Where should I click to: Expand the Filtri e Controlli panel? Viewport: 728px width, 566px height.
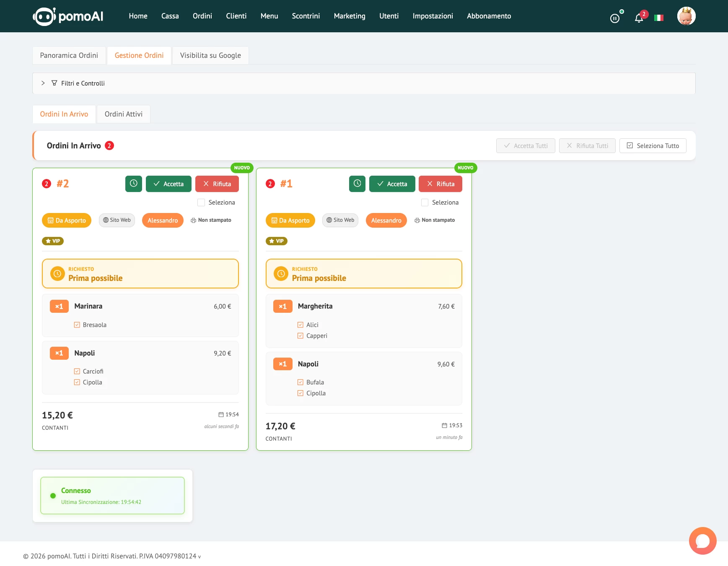pos(364,83)
